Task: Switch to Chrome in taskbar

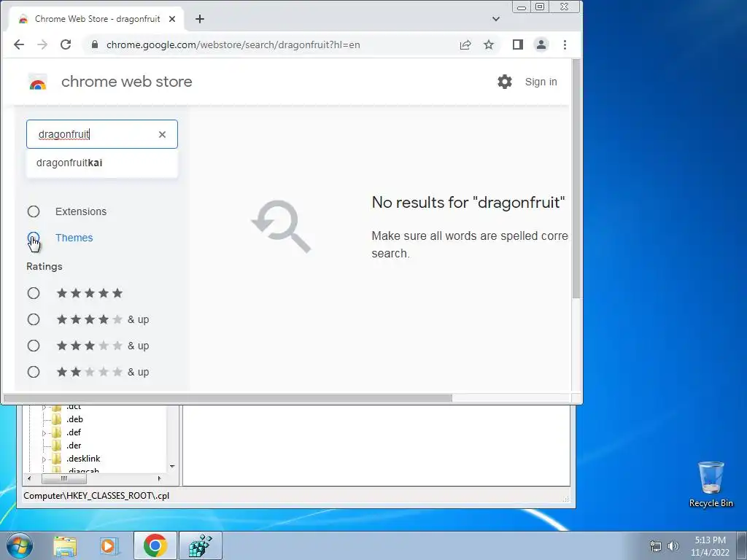Action: tap(155, 545)
